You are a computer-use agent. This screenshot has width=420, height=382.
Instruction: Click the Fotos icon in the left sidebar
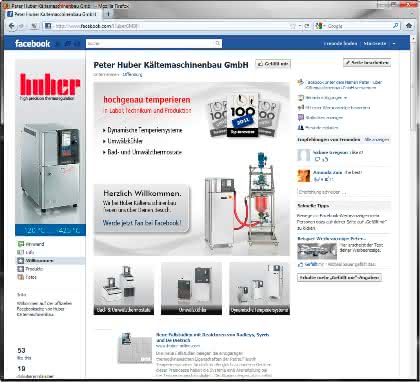[21, 277]
